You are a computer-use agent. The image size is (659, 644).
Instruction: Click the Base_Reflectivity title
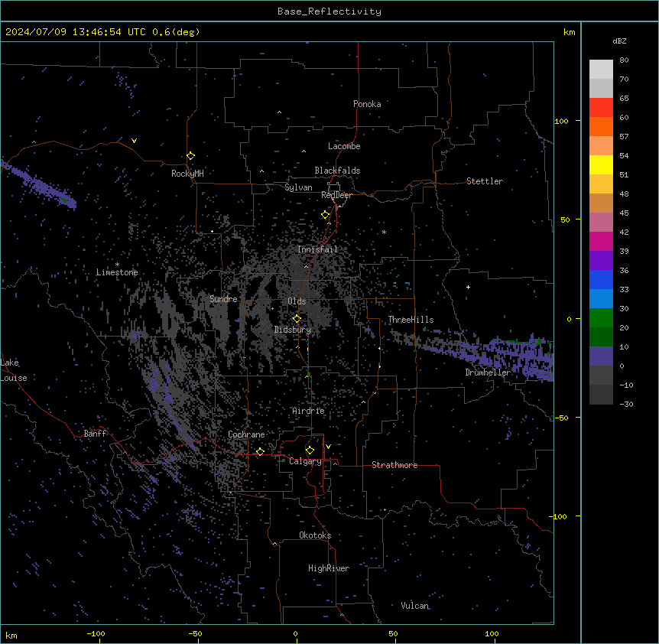click(x=329, y=11)
